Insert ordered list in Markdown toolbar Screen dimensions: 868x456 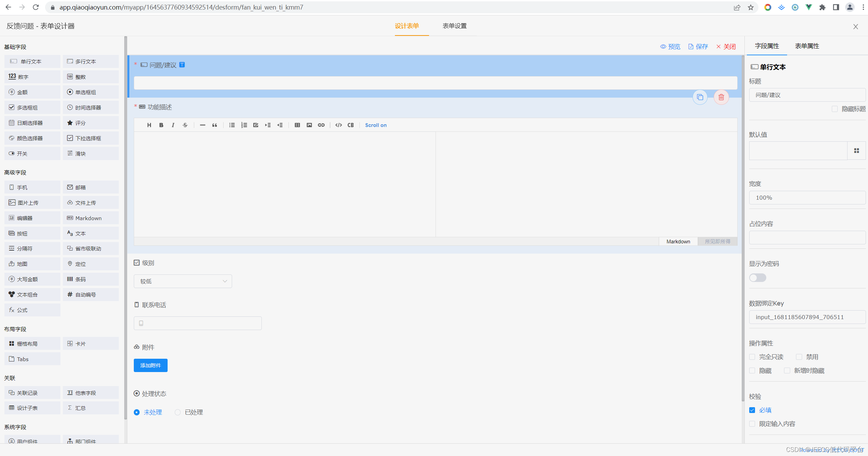tap(244, 125)
